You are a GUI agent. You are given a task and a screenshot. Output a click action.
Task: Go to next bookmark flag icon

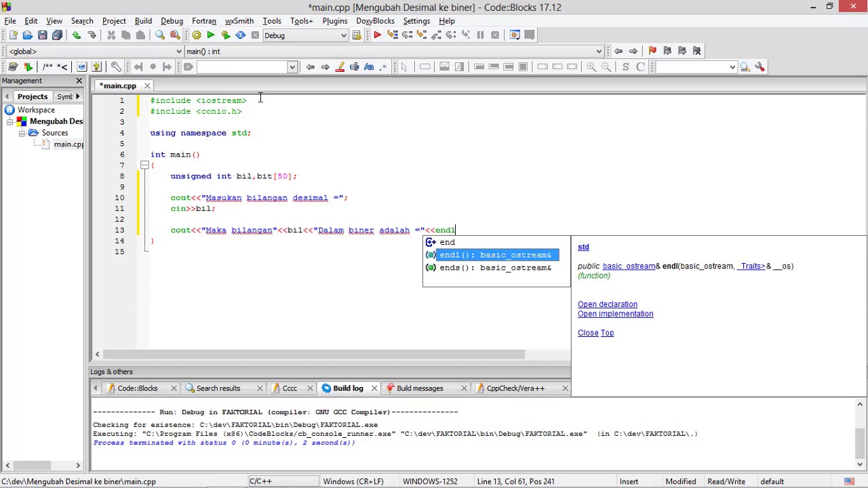click(682, 51)
